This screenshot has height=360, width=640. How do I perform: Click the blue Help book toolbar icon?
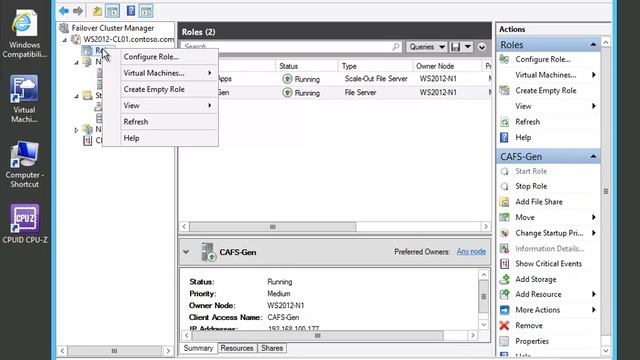[x=131, y=11]
